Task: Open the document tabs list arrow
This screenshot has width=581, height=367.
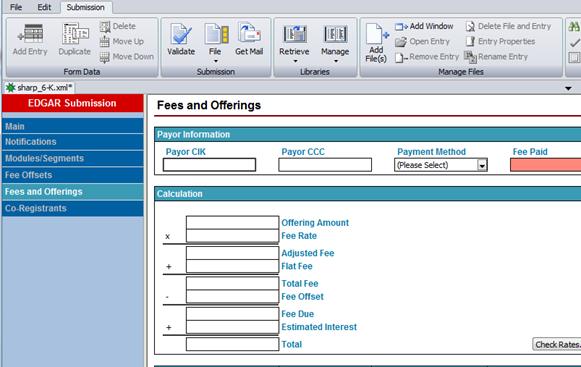Action: [x=568, y=89]
